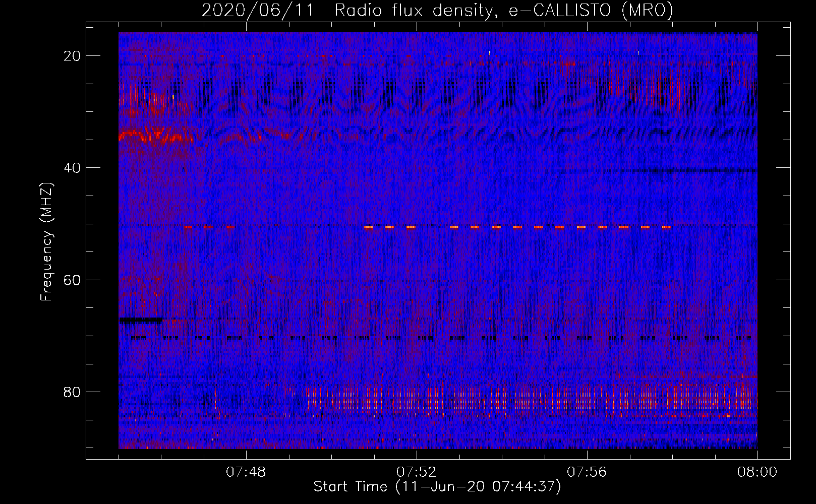Image resolution: width=816 pixels, height=504 pixels.
Task: Click the 'Start Time (11-Jun-20 07:44:37)' x-axis label
Action: (x=437, y=487)
